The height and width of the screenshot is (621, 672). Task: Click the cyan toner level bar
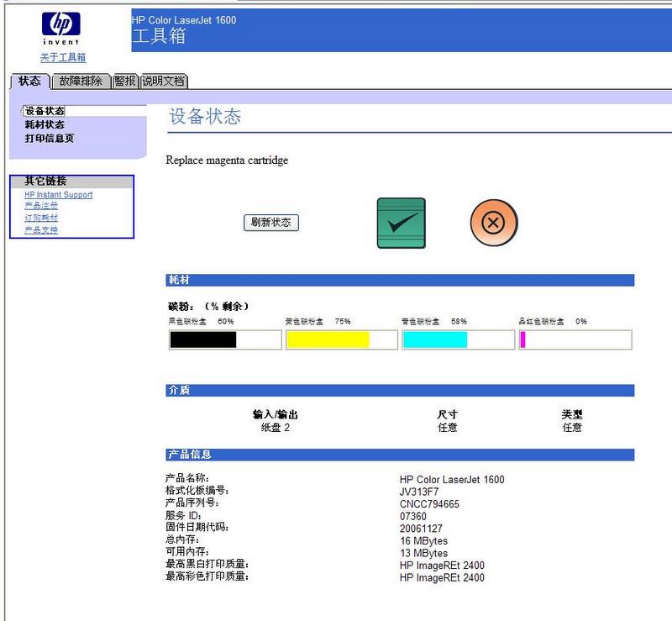[x=458, y=339]
